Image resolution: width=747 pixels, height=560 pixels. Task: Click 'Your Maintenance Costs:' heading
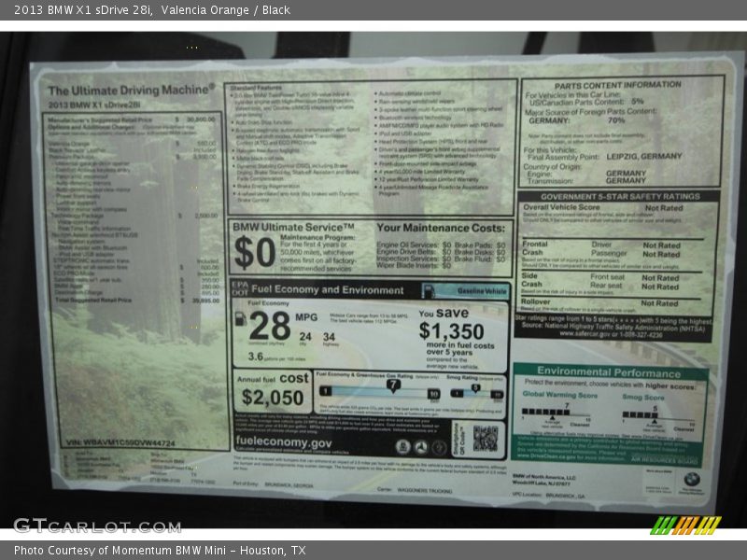point(441,228)
